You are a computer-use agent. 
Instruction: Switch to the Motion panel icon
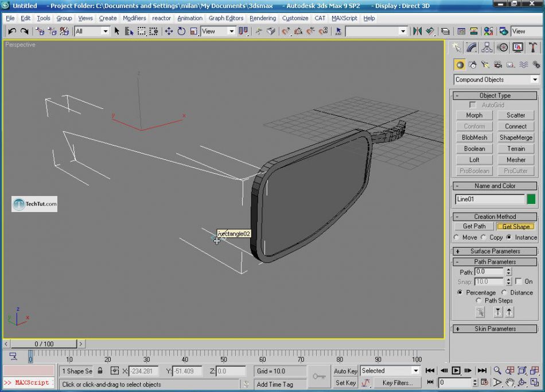503,47
